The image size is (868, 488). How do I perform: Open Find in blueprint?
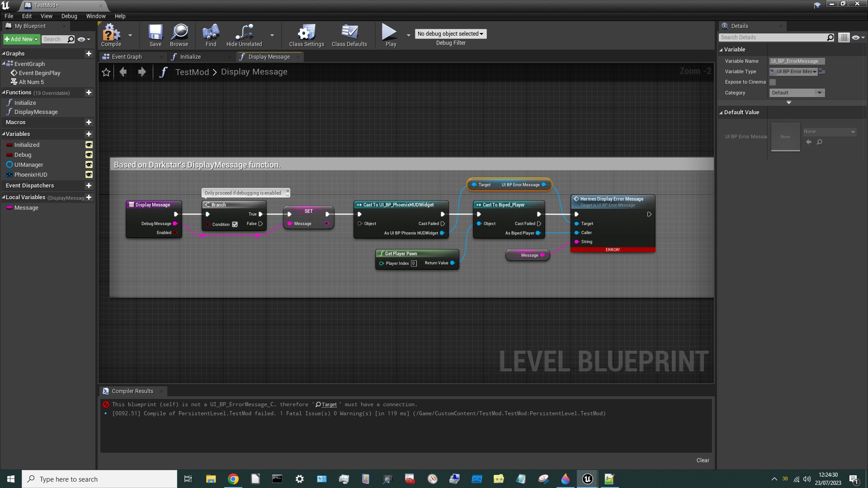pos(211,36)
